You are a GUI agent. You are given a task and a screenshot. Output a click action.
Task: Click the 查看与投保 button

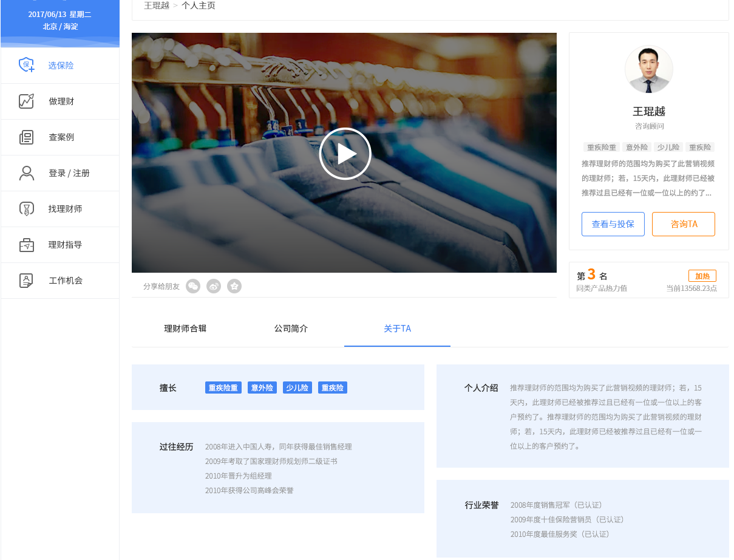tap(613, 224)
